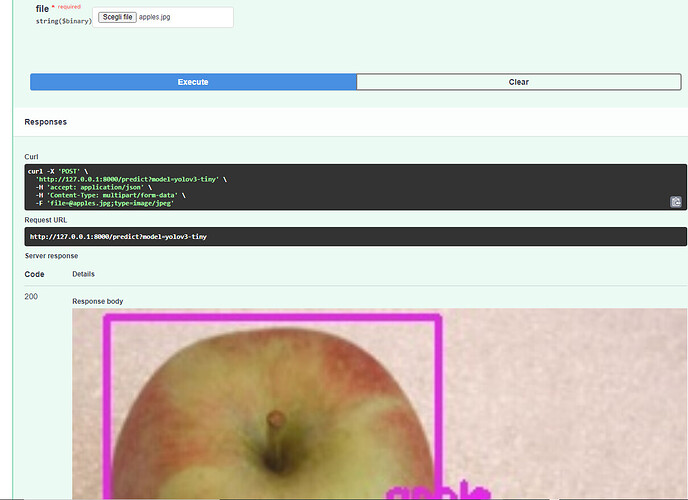This screenshot has height=500, width=688.
Task: Click the 200 response code
Action: [x=31, y=296]
